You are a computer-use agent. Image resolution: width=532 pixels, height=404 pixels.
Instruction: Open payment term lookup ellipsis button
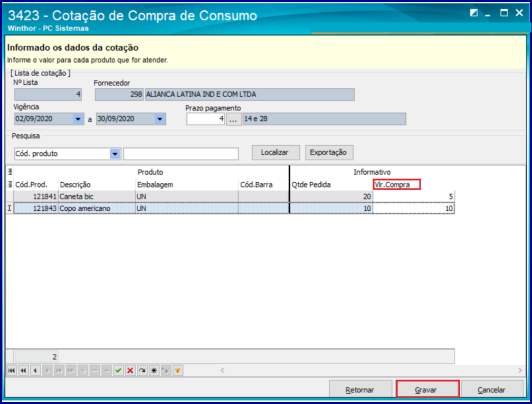pyautogui.click(x=233, y=119)
